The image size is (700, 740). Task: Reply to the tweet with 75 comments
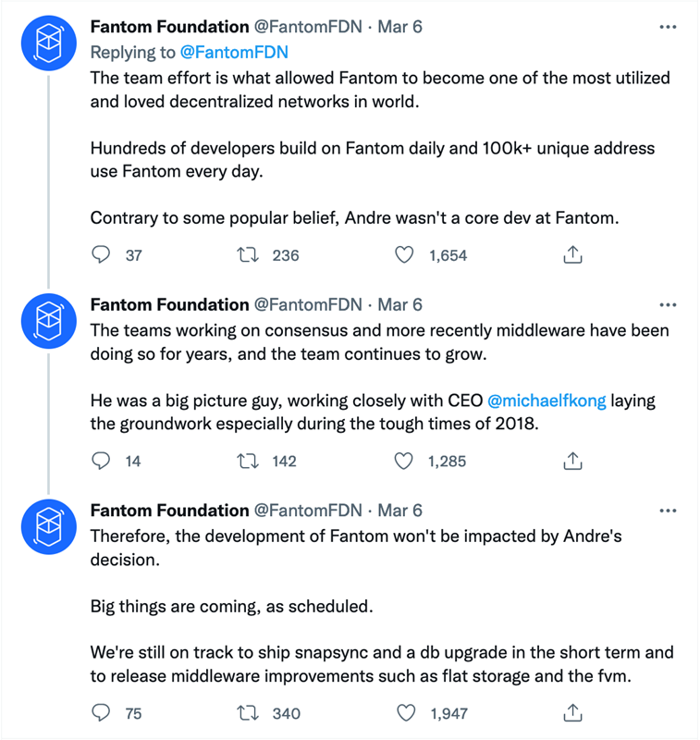[x=101, y=712]
